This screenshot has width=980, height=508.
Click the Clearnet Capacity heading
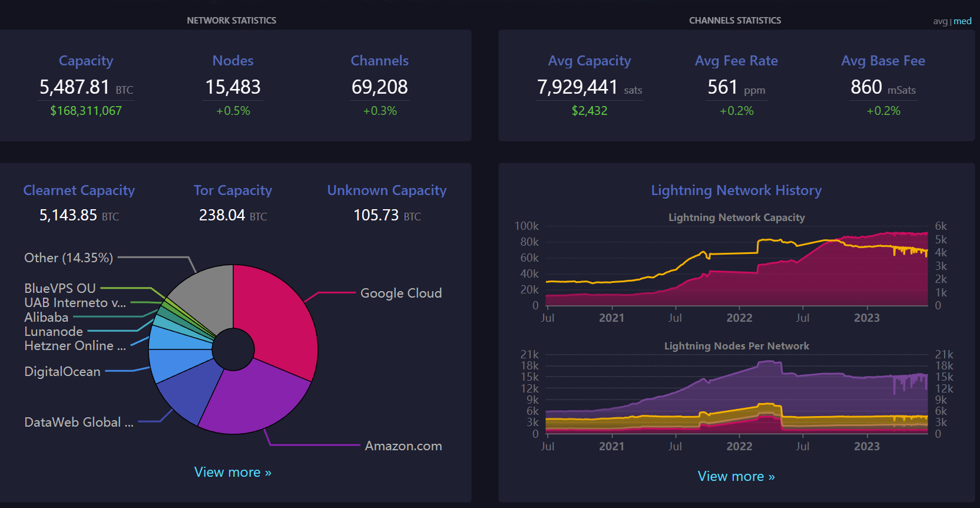[x=79, y=190]
